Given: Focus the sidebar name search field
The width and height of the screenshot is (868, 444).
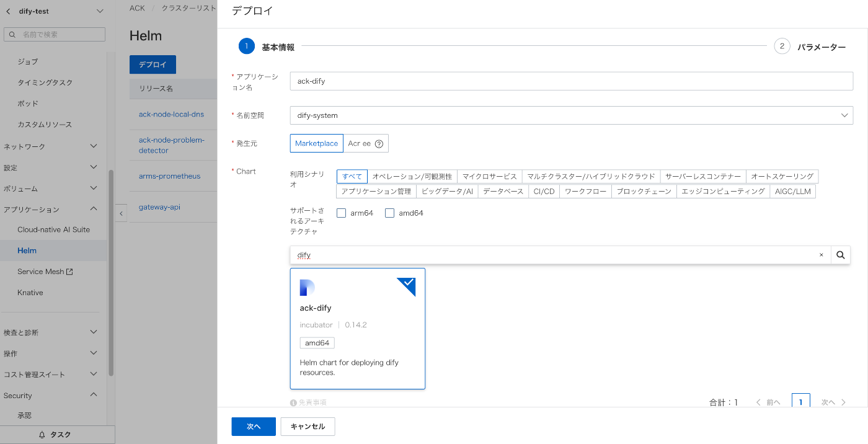Looking at the screenshot, I should (55, 35).
